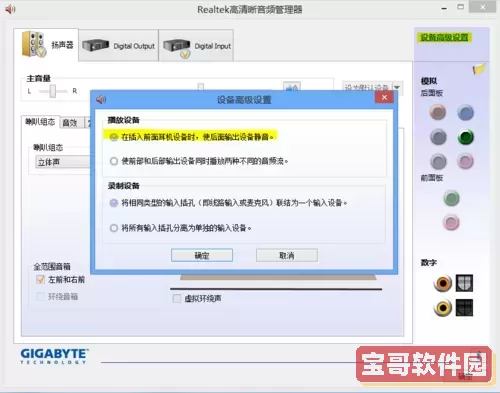The height and width of the screenshot is (393, 500).
Task: Click the pink rear panel jack
Action: click(x=465, y=162)
